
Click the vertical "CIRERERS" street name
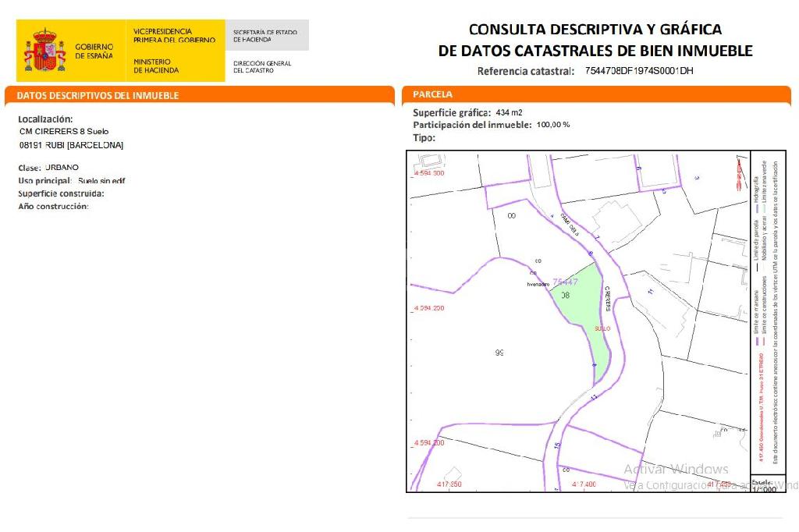(x=607, y=299)
